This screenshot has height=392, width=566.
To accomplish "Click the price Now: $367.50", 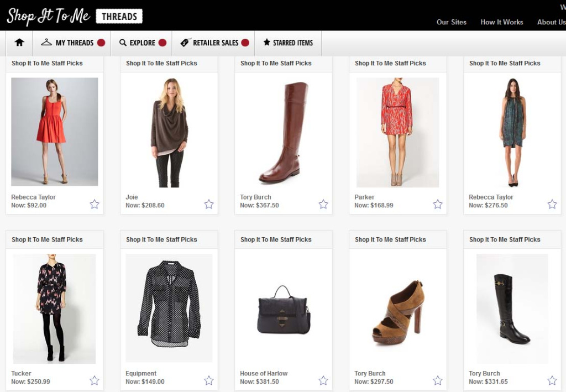I will pyautogui.click(x=259, y=205).
